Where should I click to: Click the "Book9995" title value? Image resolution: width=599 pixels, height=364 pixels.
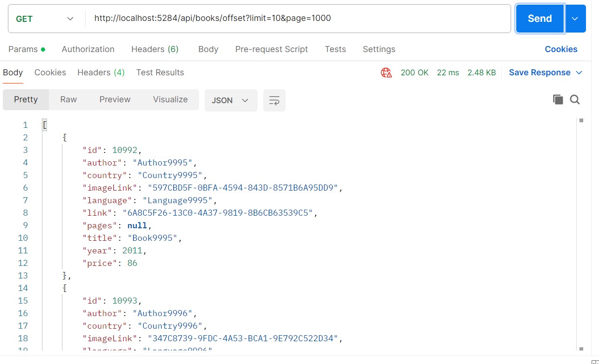pyautogui.click(x=153, y=238)
